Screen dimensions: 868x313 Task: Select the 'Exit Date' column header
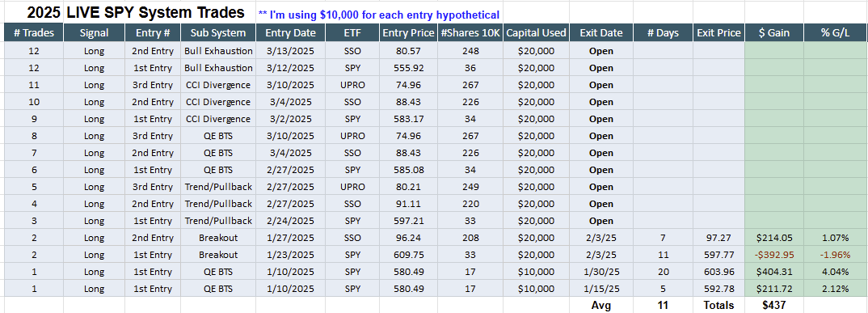[x=601, y=32]
